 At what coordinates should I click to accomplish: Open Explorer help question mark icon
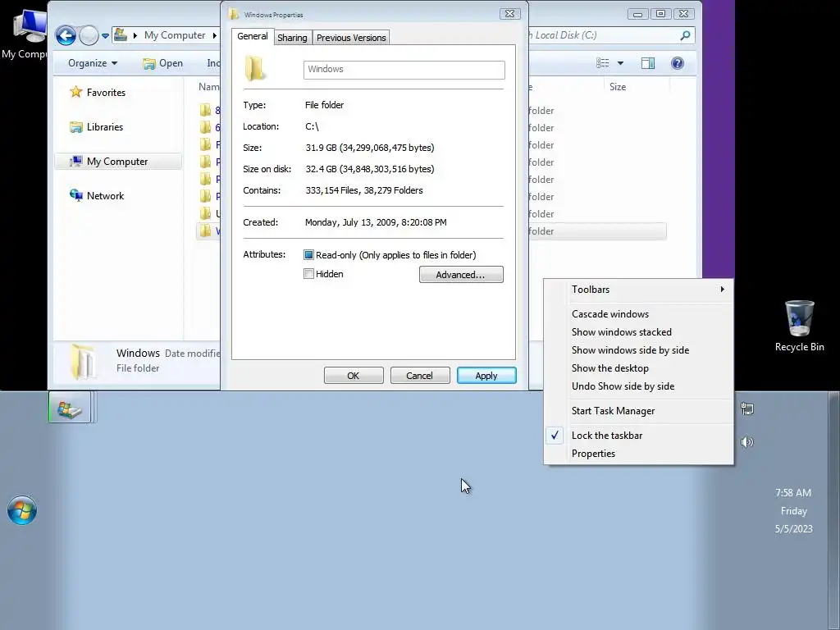point(677,63)
